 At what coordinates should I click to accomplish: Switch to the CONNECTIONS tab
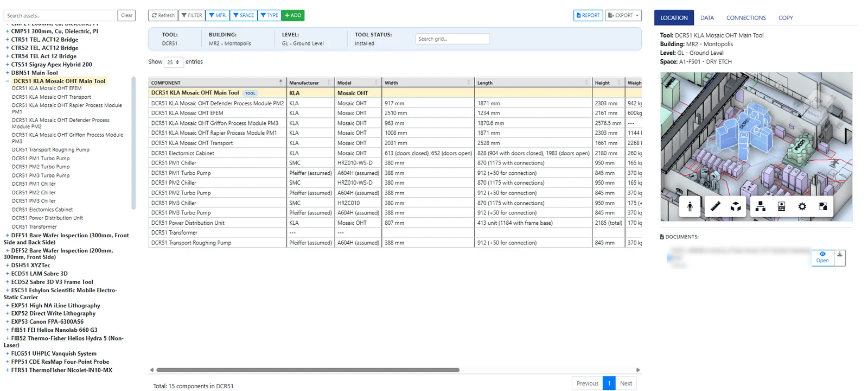[746, 17]
